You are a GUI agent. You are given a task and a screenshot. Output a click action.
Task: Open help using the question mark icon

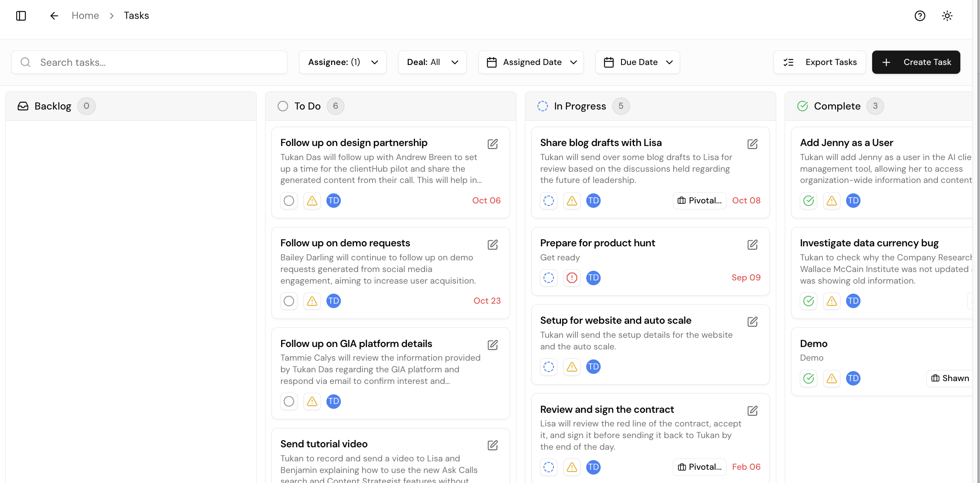pyautogui.click(x=920, y=16)
